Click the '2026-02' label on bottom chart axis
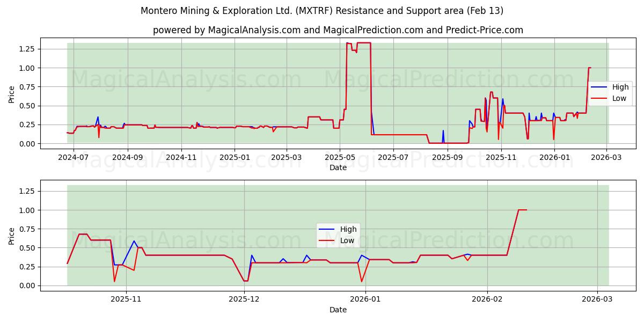Image resolution: width=644 pixels, height=322 pixels. point(487,299)
